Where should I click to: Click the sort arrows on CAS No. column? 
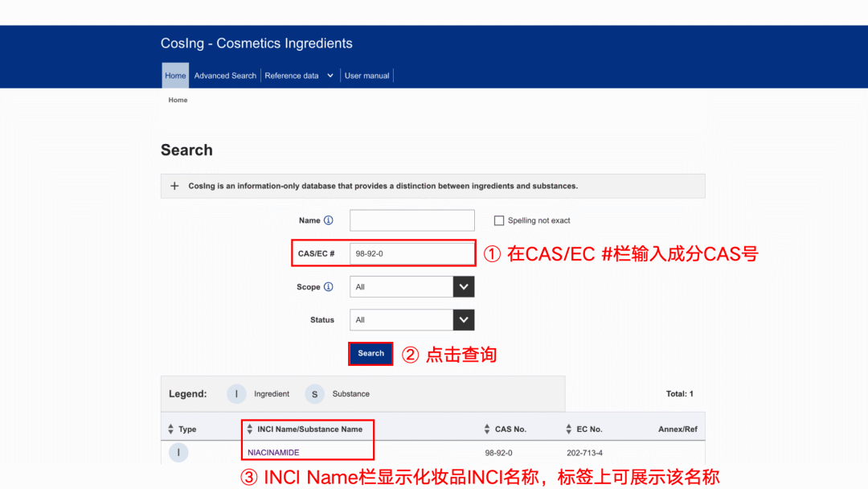[x=486, y=429]
